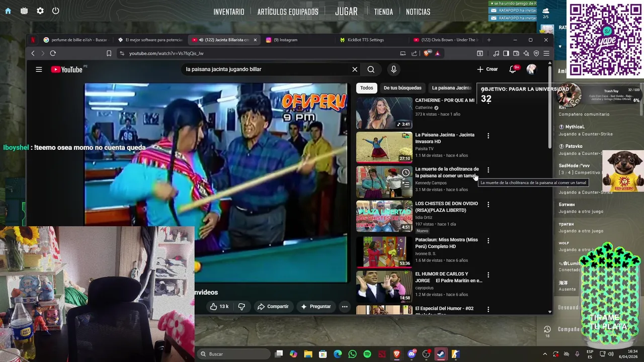Image resolution: width=644 pixels, height=362 pixels.
Task: Open INVENTARIO in the game menu
Action: (229, 12)
